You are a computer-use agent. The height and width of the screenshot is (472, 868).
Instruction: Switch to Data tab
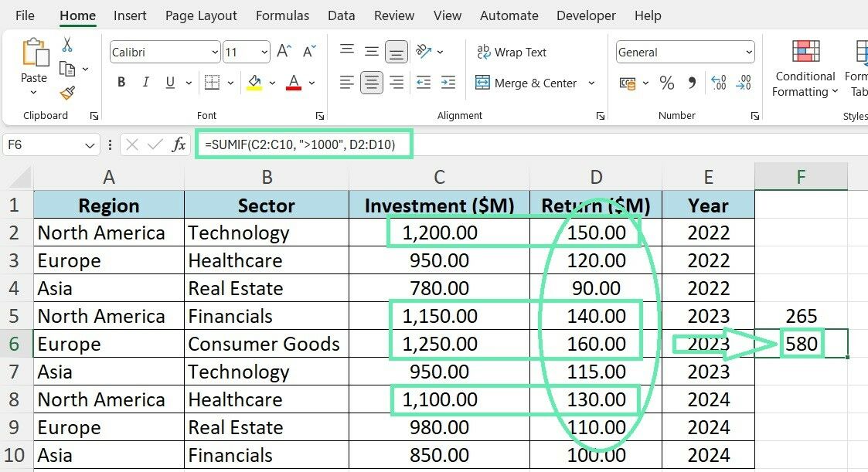pyautogui.click(x=341, y=15)
